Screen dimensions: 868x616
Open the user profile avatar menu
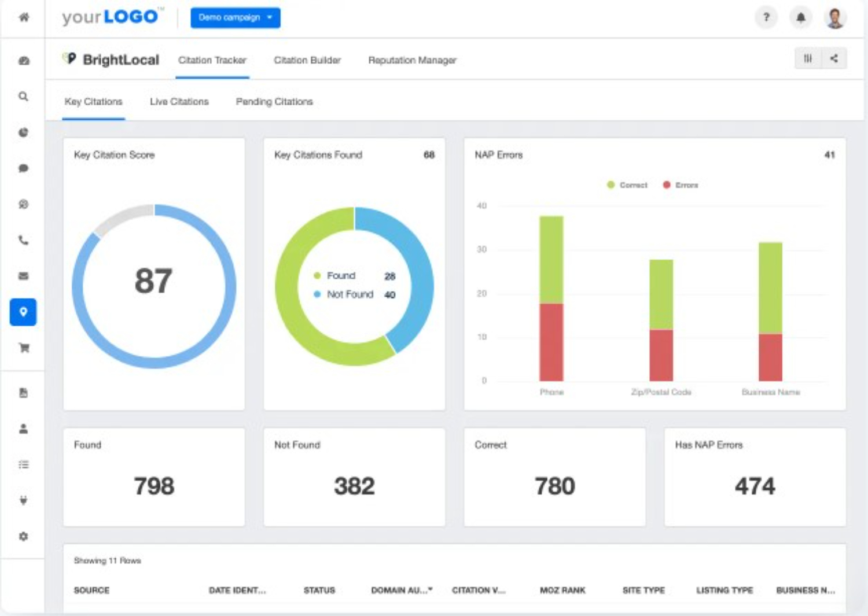pos(834,18)
